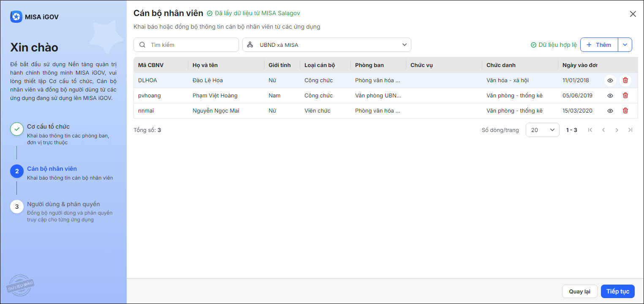Image resolution: width=644 pixels, height=304 pixels.
Task: Open the UBND xã MISA dropdown
Action: point(326,45)
